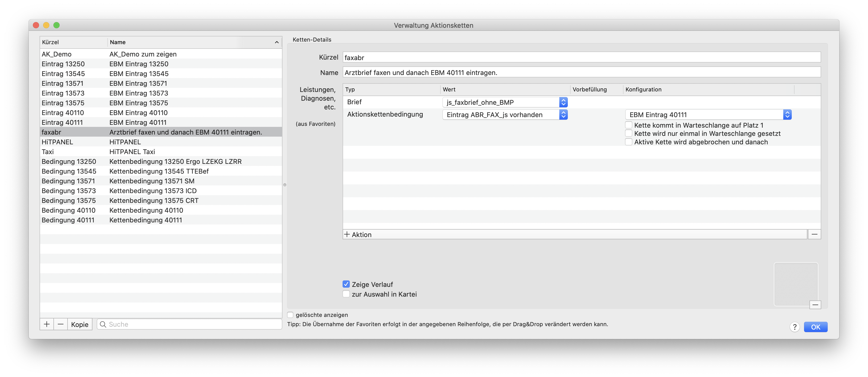This screenshot has height=377, width=868.
Task: Click the Wert column header
Action: pyautogui.click(x=505, y=89)
